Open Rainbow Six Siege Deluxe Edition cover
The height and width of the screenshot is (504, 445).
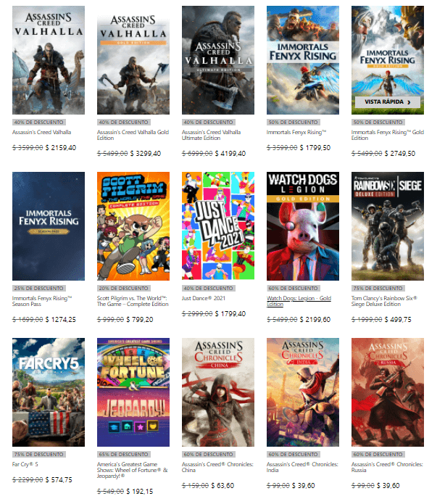[387, 226]
